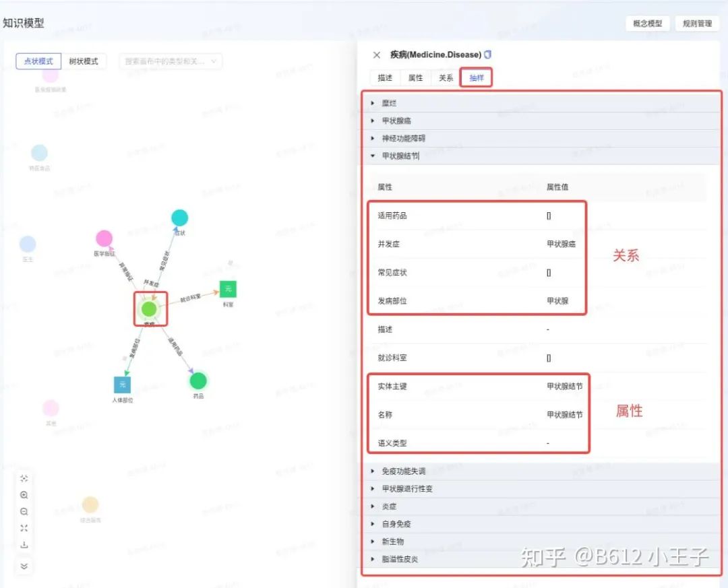The width and height of the screenshot is (728, 588).
Task: Switch to the 属性 tab
Action: tap(415, 77)
